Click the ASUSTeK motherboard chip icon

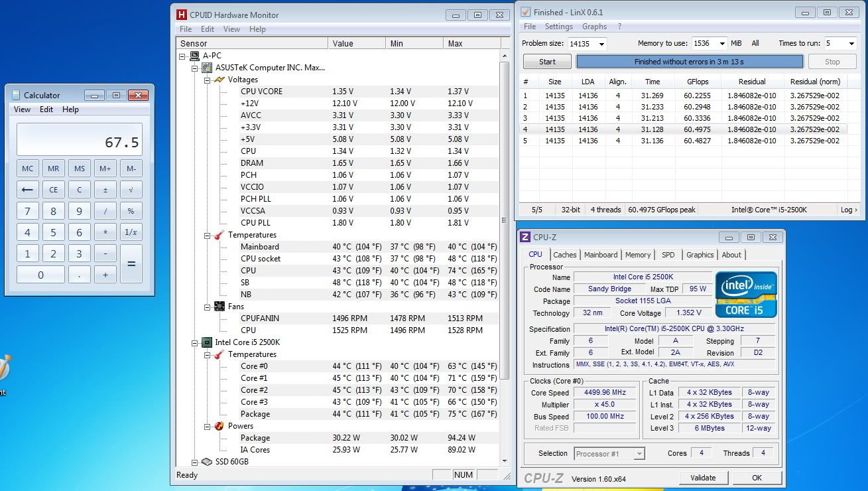[x=207, y=68]
